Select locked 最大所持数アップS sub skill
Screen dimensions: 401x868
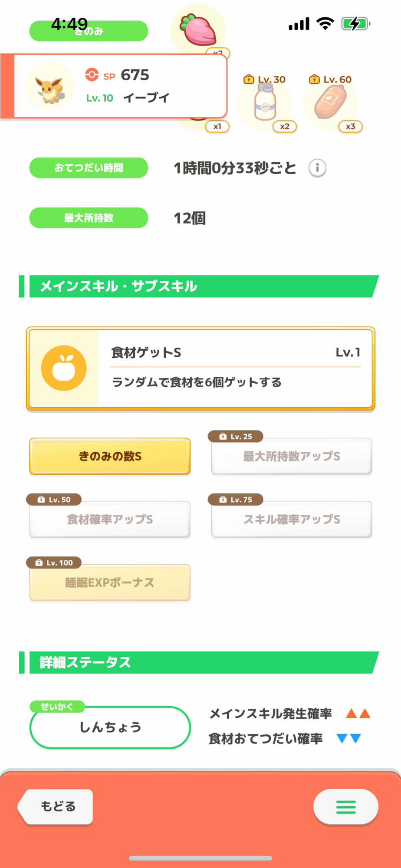click(291, 456)
